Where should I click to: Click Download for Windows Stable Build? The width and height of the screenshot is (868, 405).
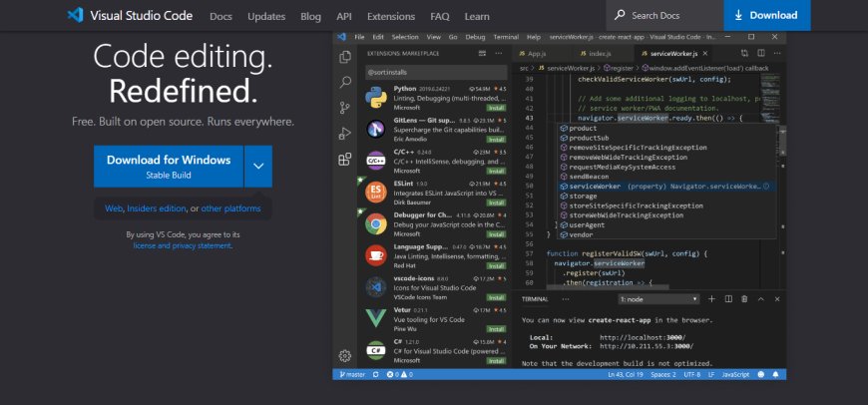tap(169, 166)
